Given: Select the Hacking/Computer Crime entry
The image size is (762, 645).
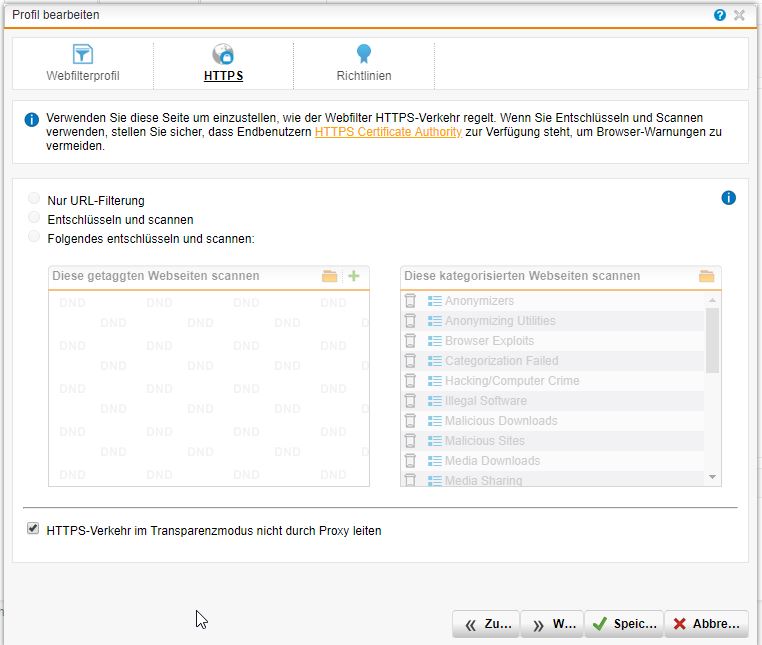Looking at the screenshot, I should (x=512, y=381).
